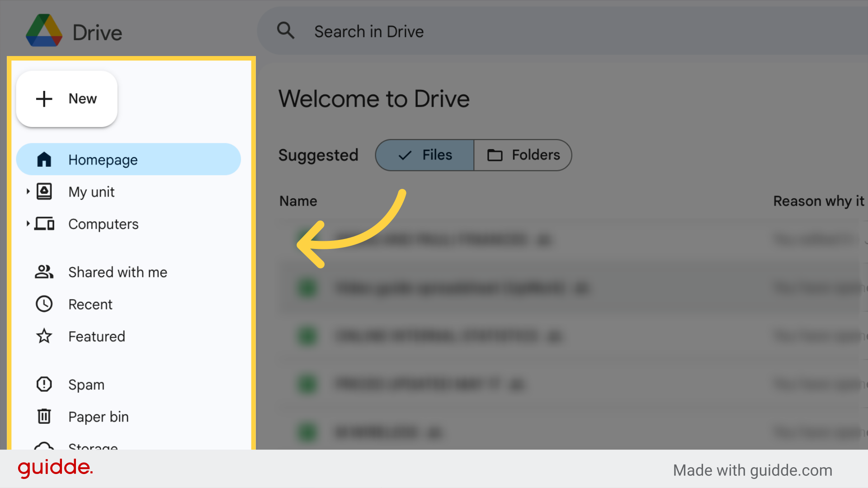Expand the Computers tree arrow
The image size is (868, 488).
point(28,224)
